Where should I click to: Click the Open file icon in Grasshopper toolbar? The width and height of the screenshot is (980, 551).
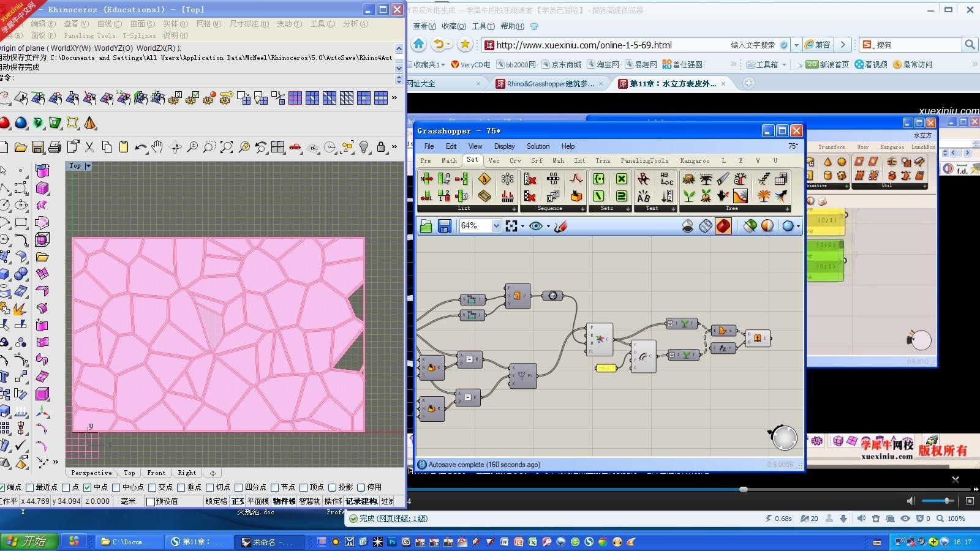coord(426,226)
